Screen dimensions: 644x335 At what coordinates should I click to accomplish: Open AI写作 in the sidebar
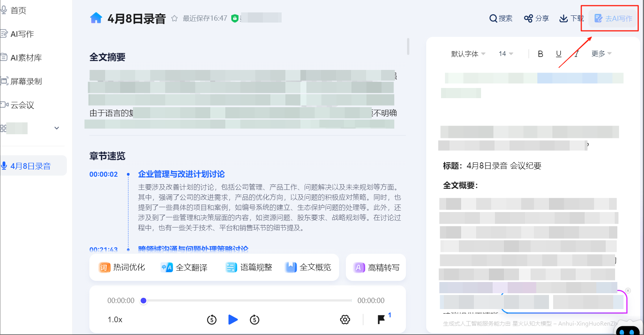17,34
